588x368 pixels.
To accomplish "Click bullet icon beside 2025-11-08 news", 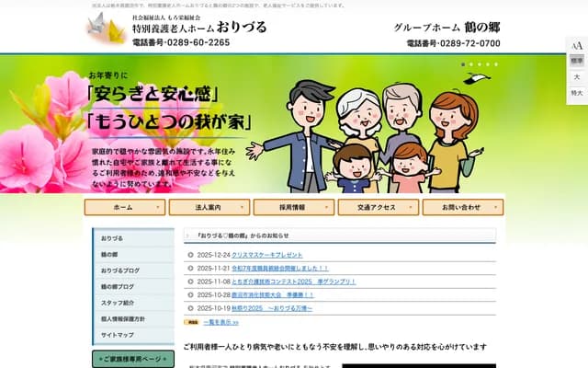I will pos(190,282).
